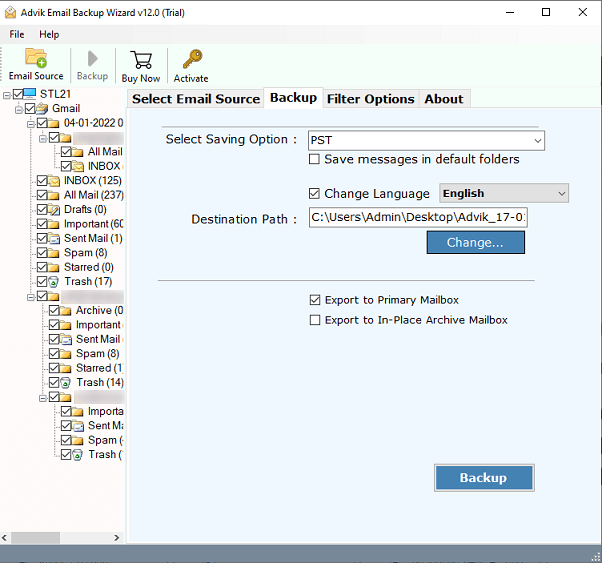The width and height of the screenshot is (602, 563).
Task: Select the Spam (8) item under Archive group
Action: click(98, 354)
